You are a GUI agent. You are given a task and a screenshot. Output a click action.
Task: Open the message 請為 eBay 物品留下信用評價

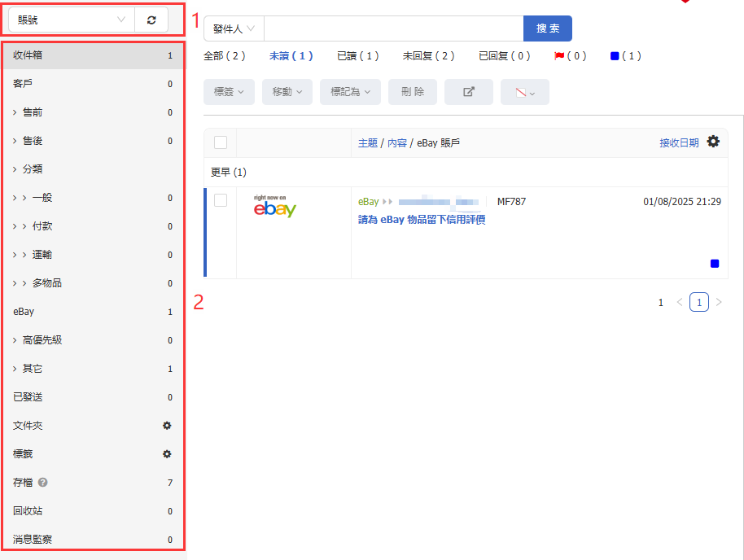(422, 220)
